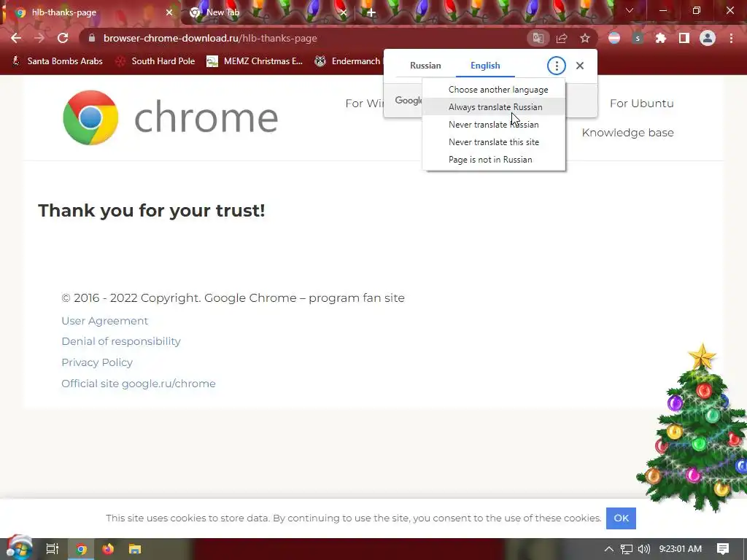The width and height of the screenshot is (747, 560).
Task: Open a new tab with plus icon
Action: pyautogui.click(x=371, y=12)
